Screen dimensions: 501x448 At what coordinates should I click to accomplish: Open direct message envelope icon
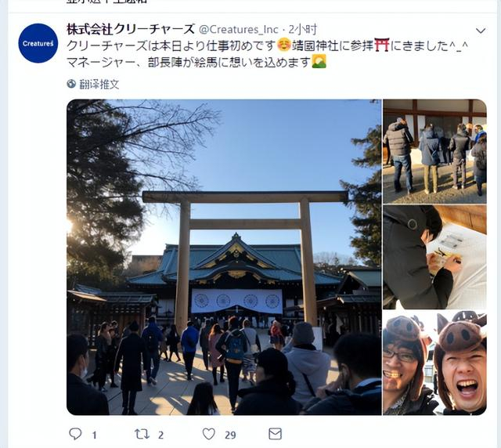275,434
